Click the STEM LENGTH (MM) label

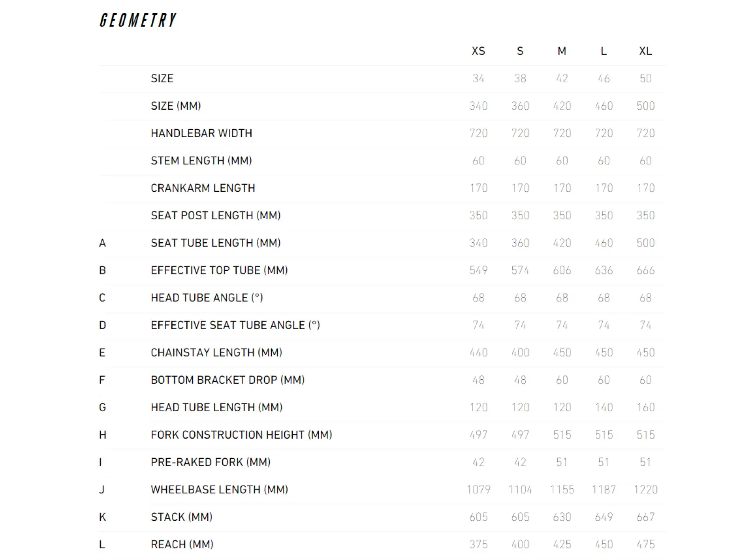click(201, 161)
